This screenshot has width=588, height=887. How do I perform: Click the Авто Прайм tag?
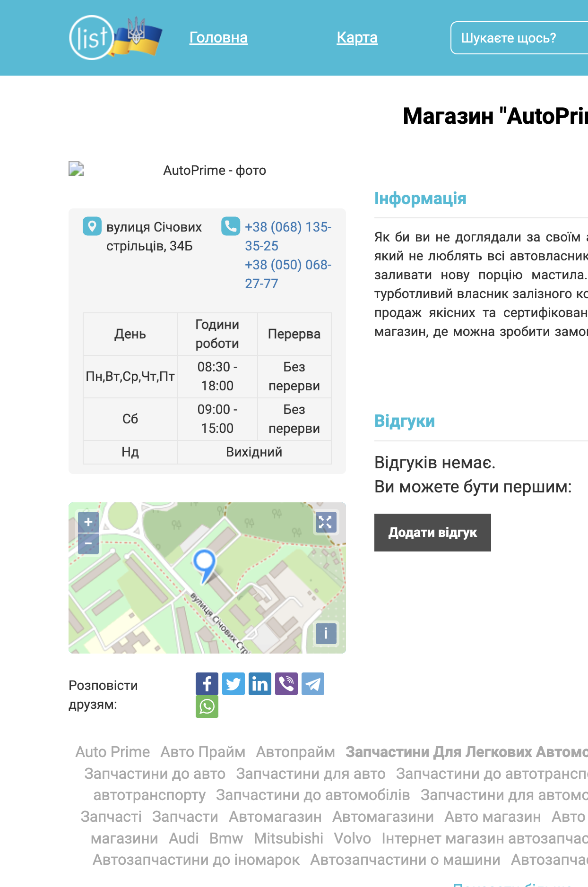[x=203, y=752]
